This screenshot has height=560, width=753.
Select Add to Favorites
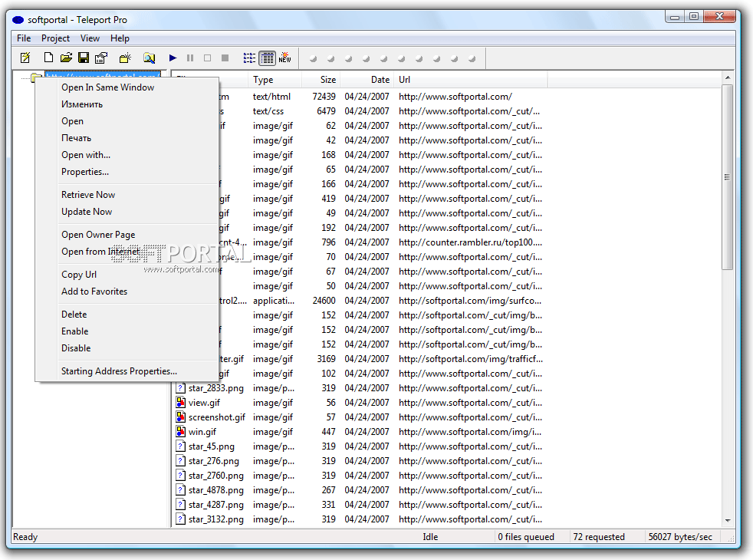click(127, 291)
